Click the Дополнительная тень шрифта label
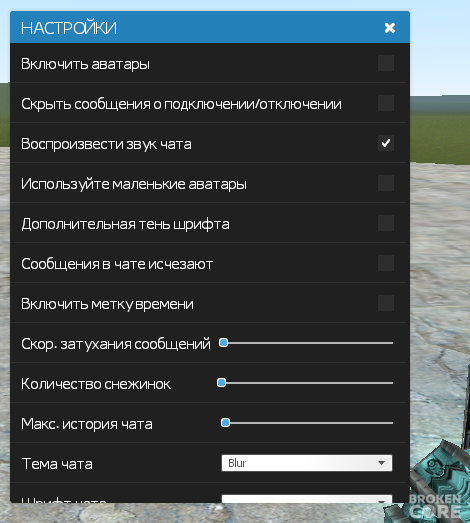This screenshot has height=523, width=470. 125,224
